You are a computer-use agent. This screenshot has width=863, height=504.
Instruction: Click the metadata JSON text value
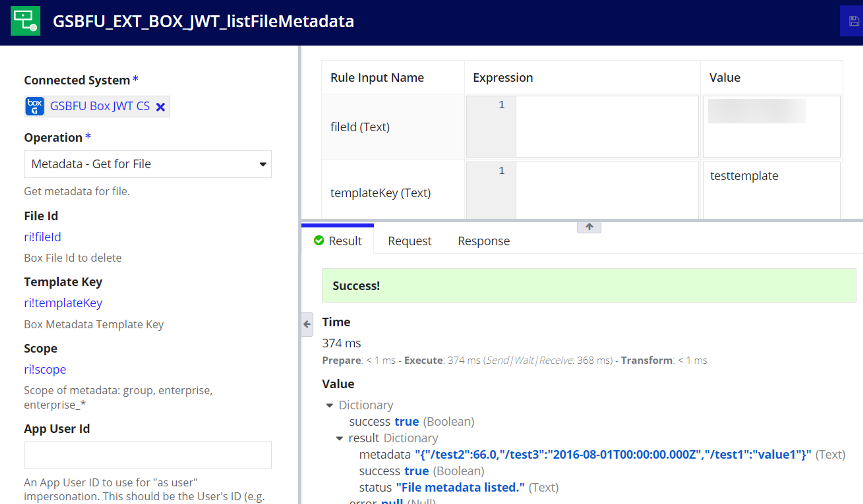click(x=613, y=455)
